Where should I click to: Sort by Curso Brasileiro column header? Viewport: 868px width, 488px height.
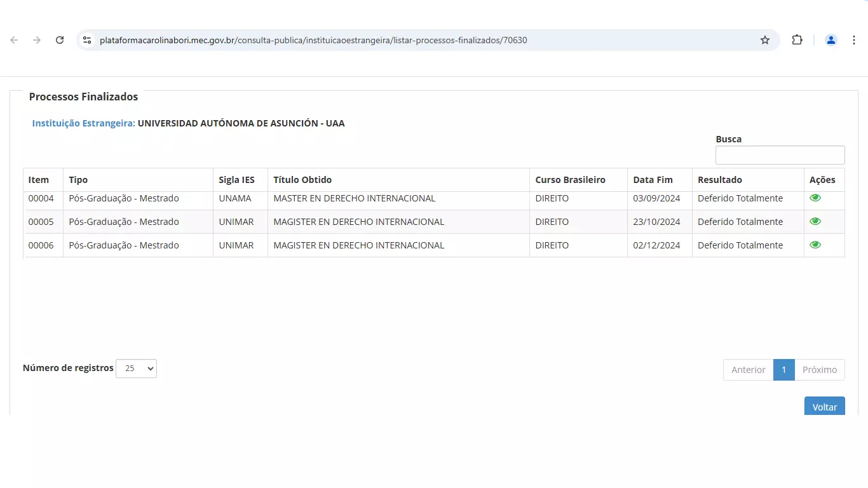tap(578, 180)
